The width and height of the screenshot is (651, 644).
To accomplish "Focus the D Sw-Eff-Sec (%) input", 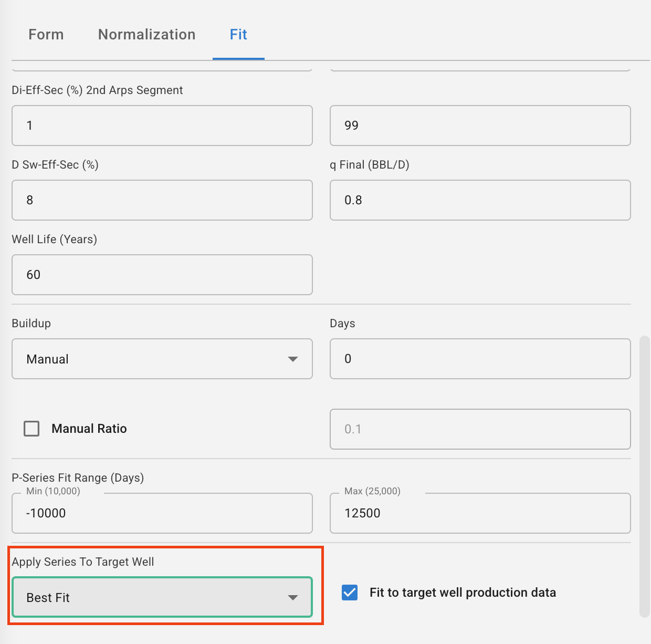I will click(x=162, y=200).
